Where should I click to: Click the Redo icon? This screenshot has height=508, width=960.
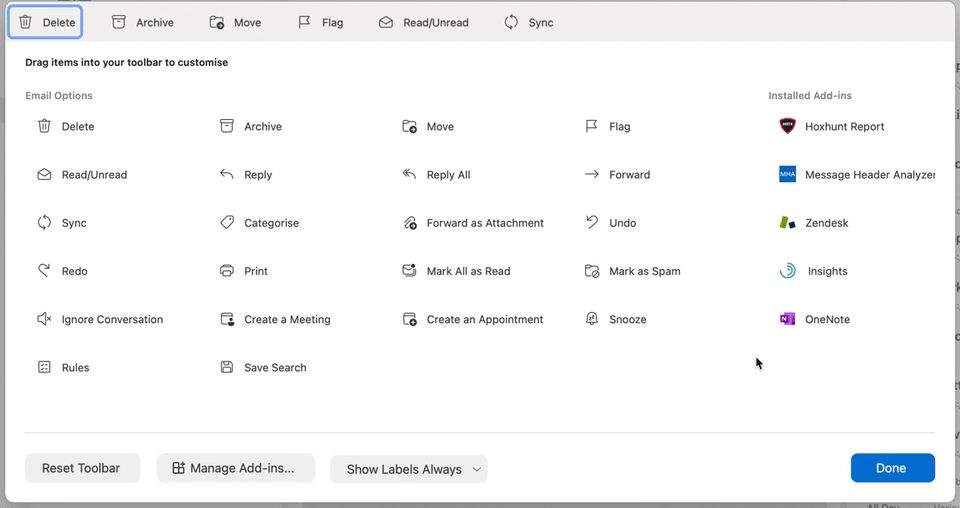[44, 271]
